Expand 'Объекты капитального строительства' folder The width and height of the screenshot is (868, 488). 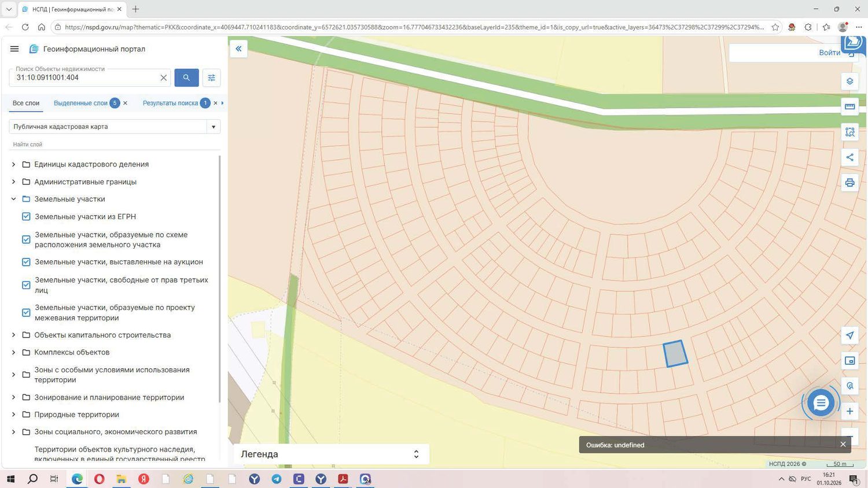(x=13, y=335)
